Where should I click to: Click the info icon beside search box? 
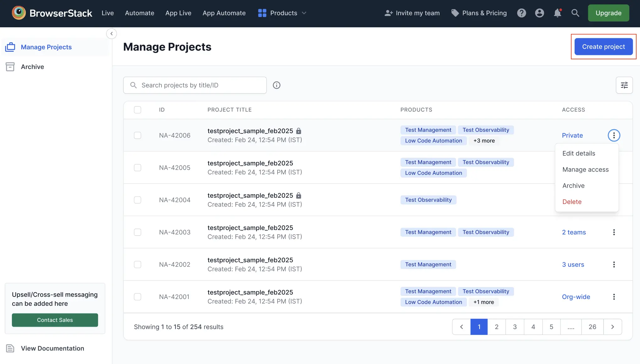coord(276,85)
